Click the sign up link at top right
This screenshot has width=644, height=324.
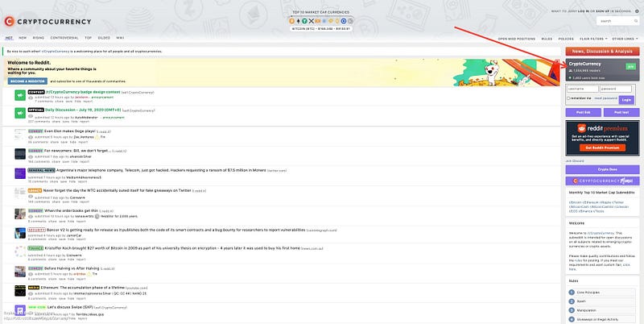(602, 11)
